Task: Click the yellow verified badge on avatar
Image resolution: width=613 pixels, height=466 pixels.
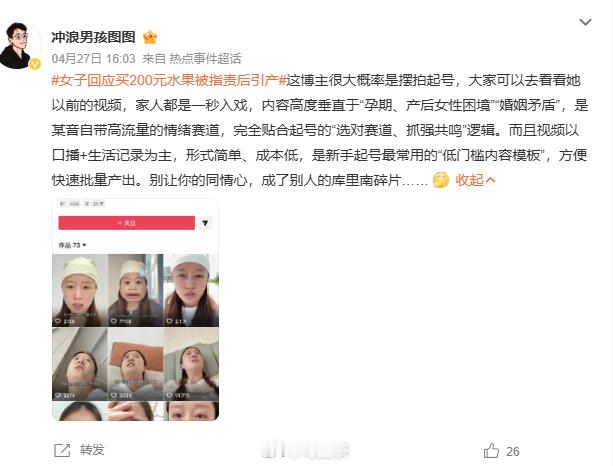Action: tap(35, 64)
